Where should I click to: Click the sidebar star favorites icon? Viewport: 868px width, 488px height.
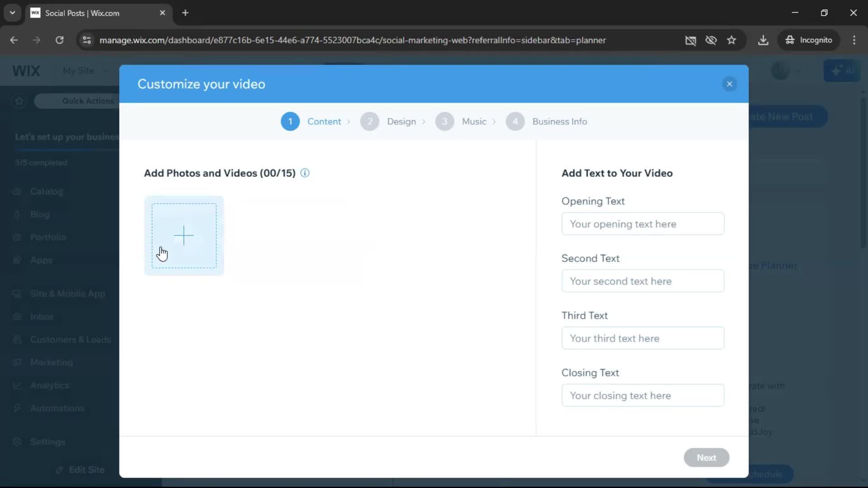tap(19, 101)
